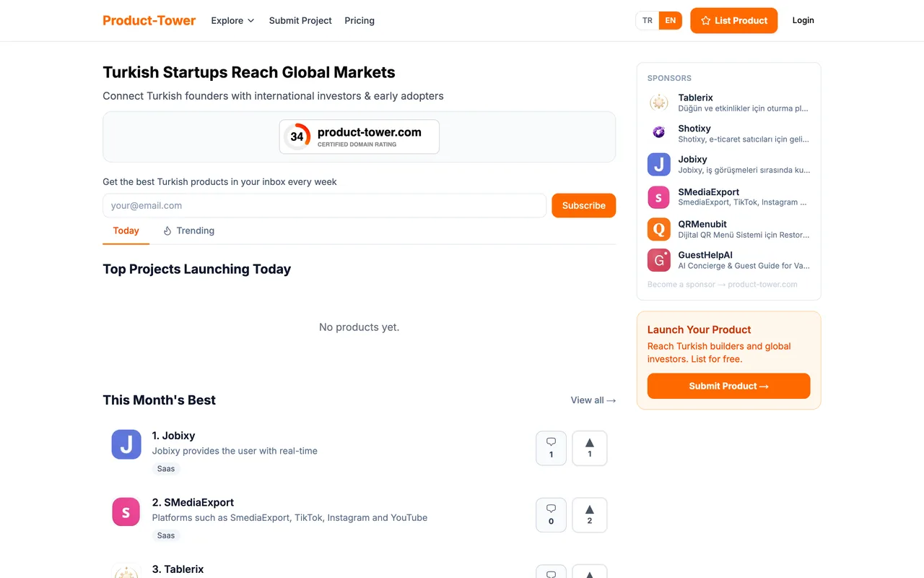Viewport: 924px width, 578px height.
Task: Open the 2. SMediaExport listing title
Action: pyautogui.click(x=193, y=502)
